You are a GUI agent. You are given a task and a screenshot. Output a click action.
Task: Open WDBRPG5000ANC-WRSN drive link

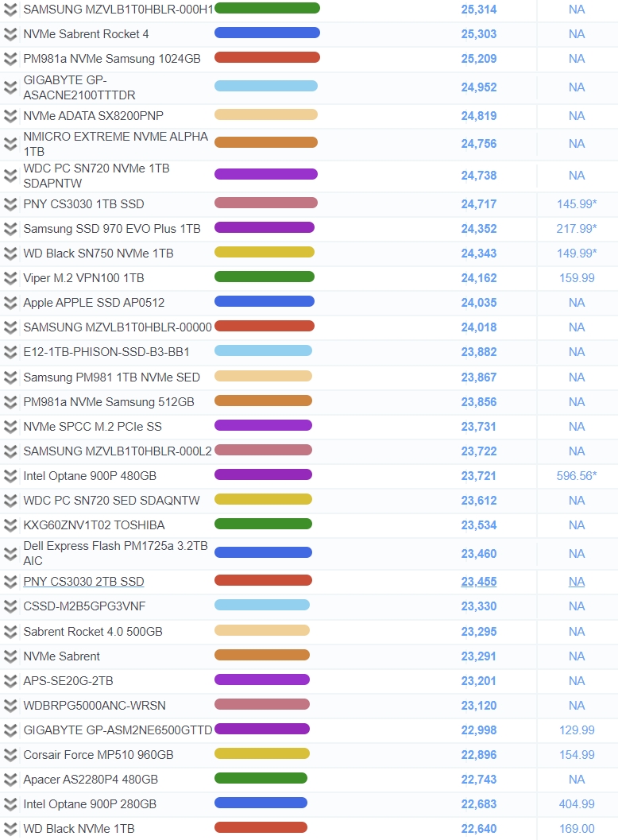(95, 706)
